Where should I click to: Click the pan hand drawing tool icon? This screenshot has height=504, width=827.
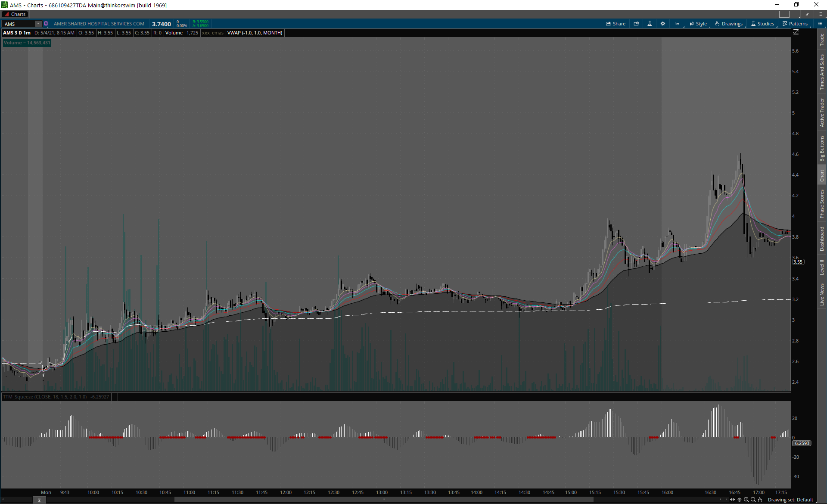[760, 500]
